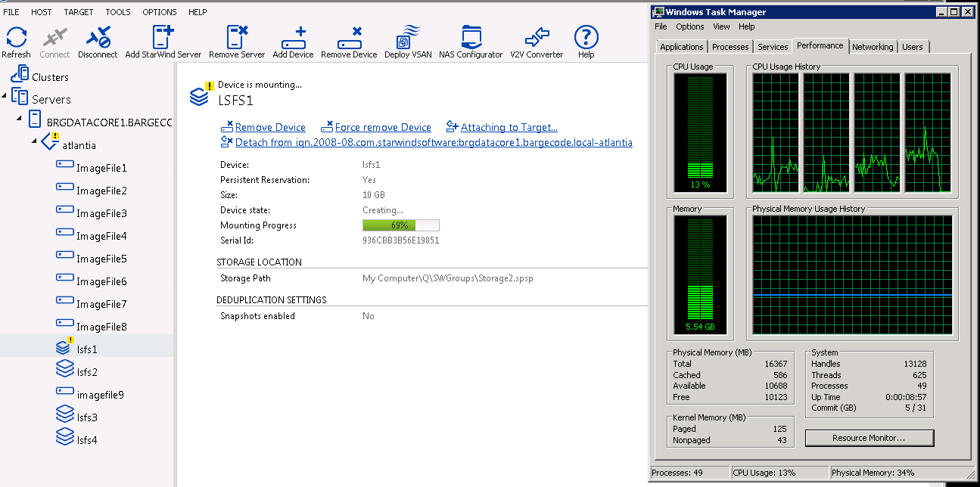Switch to the Users tab

click(x=913, y=47)
